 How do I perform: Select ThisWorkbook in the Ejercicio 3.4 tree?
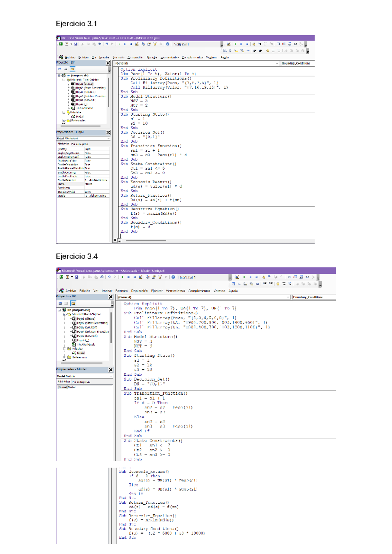coord(84,344)
